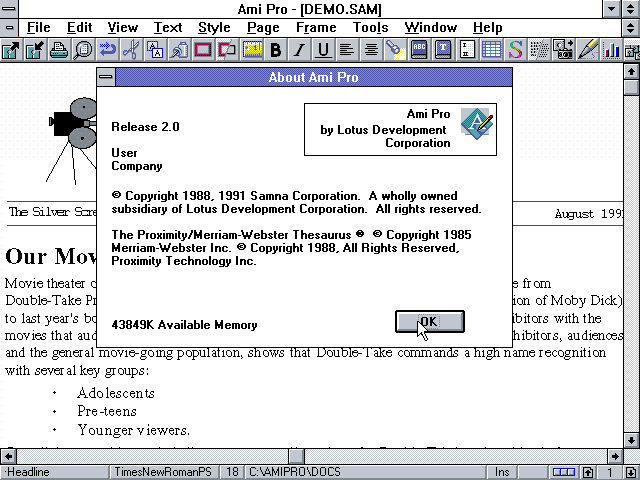Image resolution: width=640 pixels, height=480 pixels.
Task: Toggle Underline formatting button
Action: point(323,49)
